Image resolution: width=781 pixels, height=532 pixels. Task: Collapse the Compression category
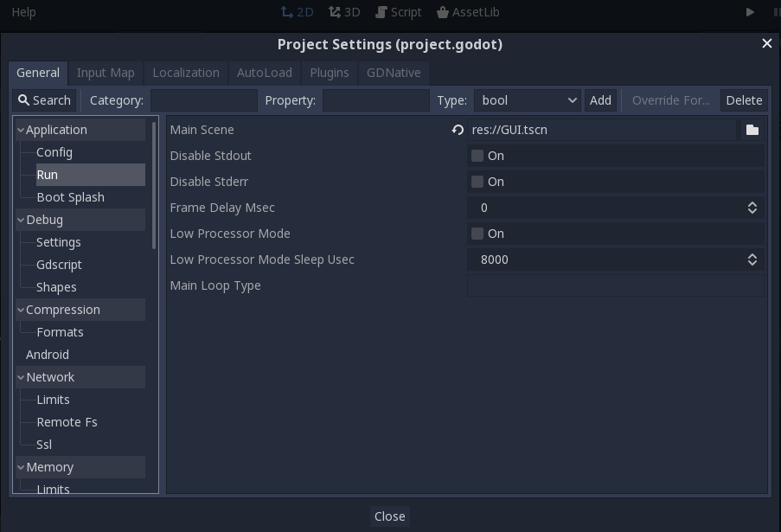21,310
